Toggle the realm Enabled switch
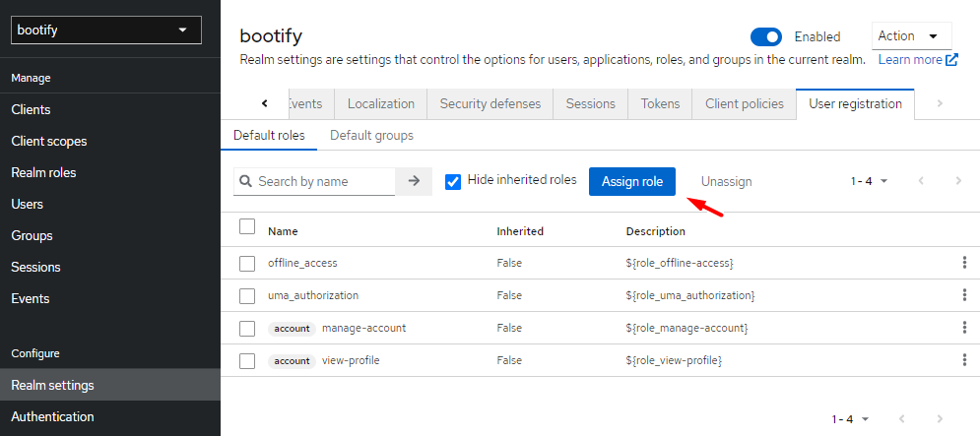This screenshot has width=980, height=436. click(x=765, y=36)
